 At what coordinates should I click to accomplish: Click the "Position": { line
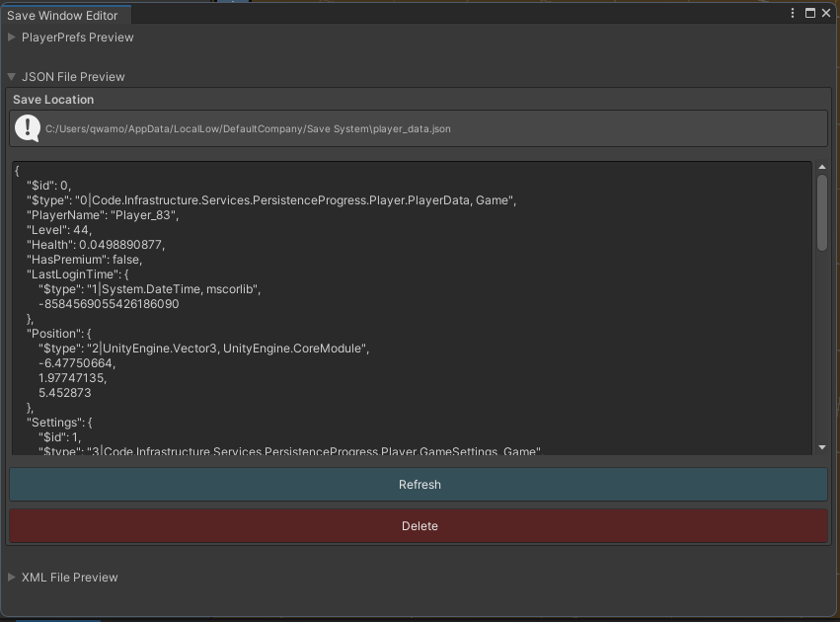(59, 334)
